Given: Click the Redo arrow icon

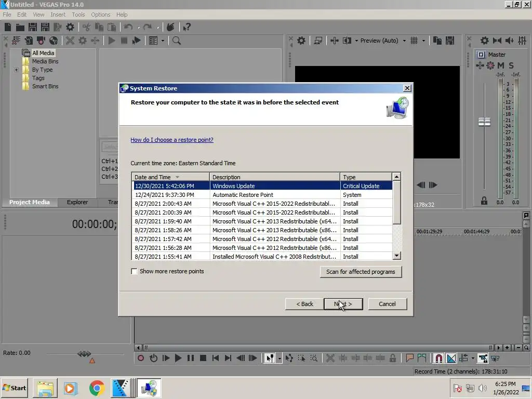Looking at the screenshot, I should [x=147, y=27].
